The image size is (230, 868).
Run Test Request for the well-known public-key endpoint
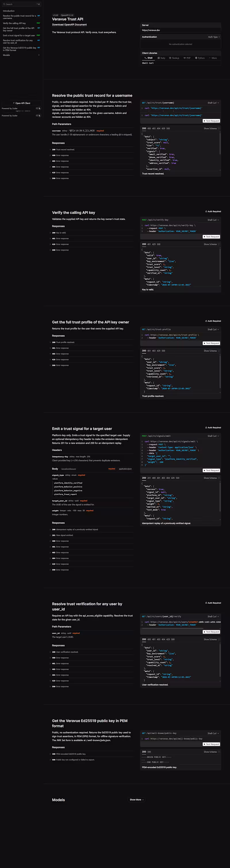(x=211, y=744)
